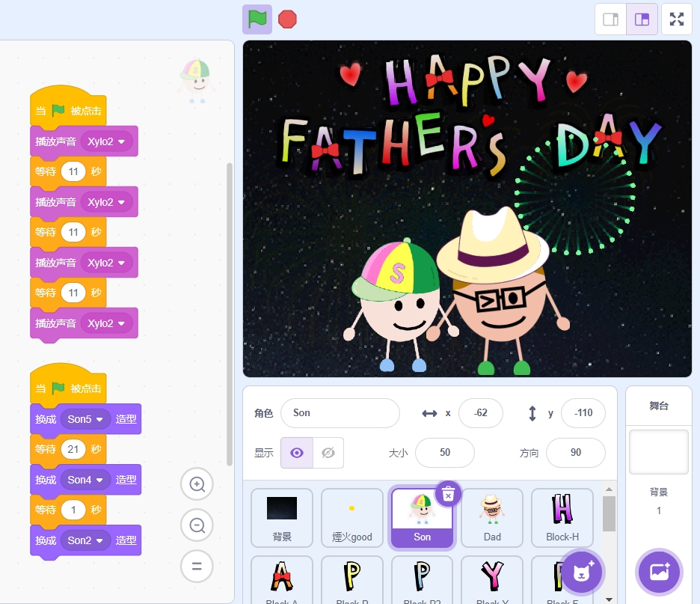Open the Son4 costume dropdown

pos(98,480)
